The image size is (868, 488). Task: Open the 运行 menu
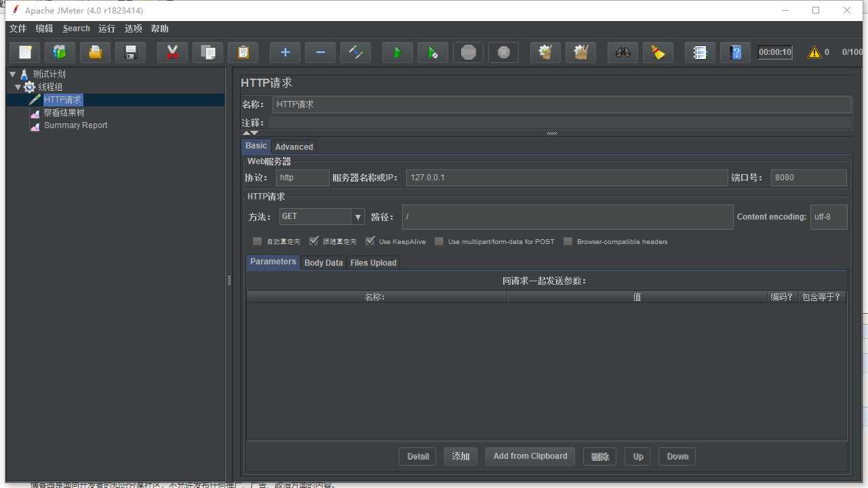click(x=106, y=28)
